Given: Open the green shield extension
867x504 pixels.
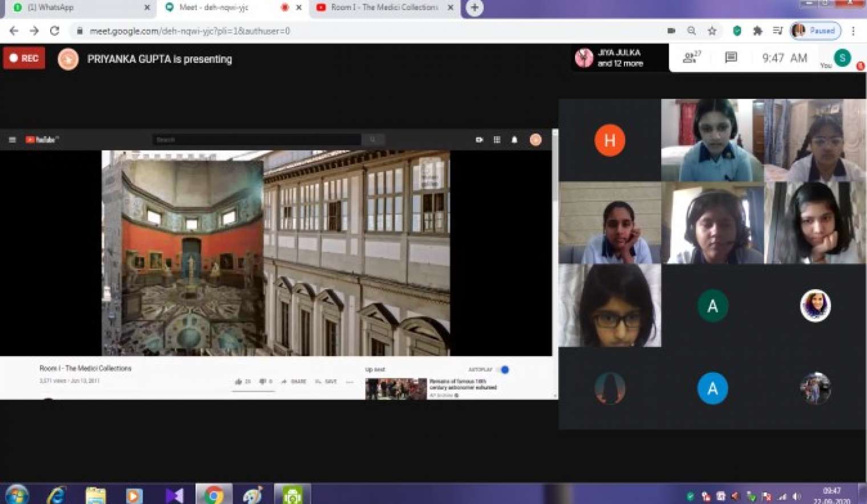Looking at the screenshot, I should click(x=737, y=31).
